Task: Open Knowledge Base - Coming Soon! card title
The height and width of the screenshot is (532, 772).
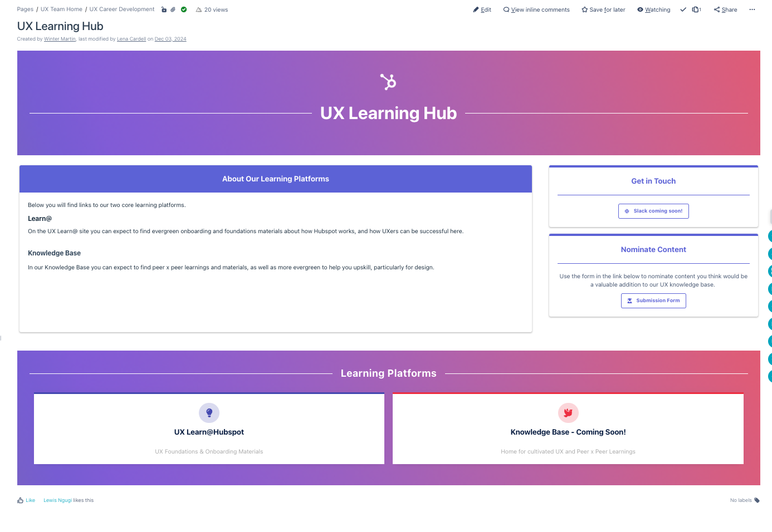Action: [x=568, y=432]
